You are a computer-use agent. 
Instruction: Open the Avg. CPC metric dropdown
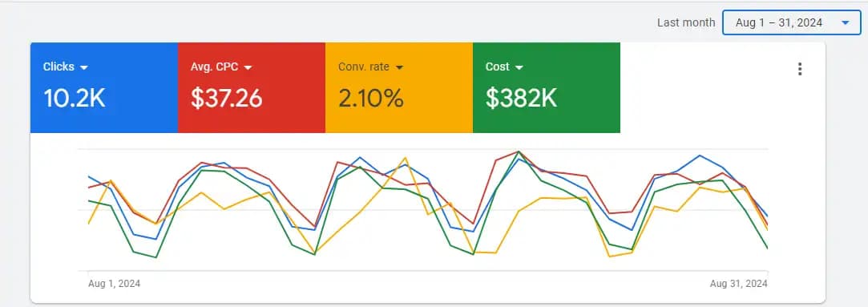[221, 67]
